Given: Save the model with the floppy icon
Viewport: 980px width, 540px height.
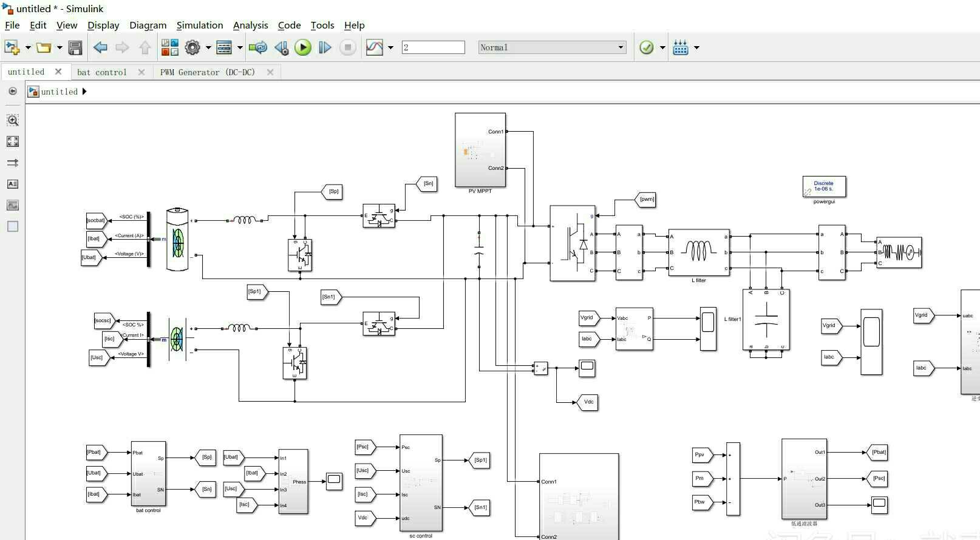Looking at the screenshot, I should (x=75, y=47).
